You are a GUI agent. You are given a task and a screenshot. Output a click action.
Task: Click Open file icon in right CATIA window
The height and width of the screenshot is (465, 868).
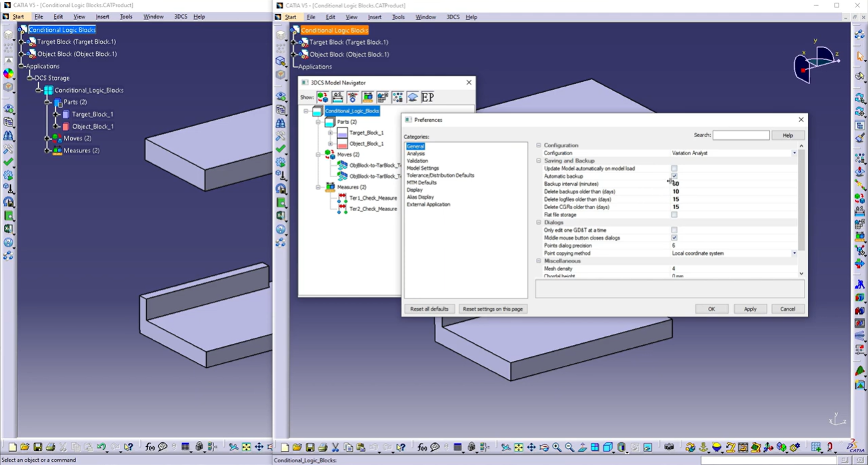pos(297,448)
